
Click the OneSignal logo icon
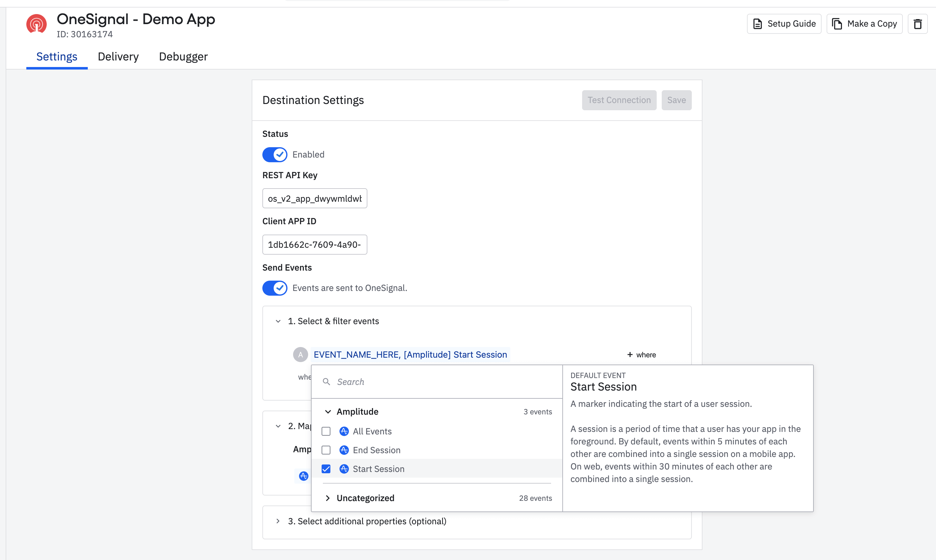click(36, 24)
